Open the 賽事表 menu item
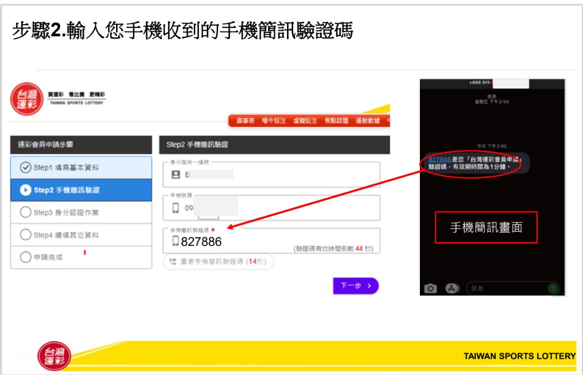Screen dimensions: 583x392 coord(246,121)
